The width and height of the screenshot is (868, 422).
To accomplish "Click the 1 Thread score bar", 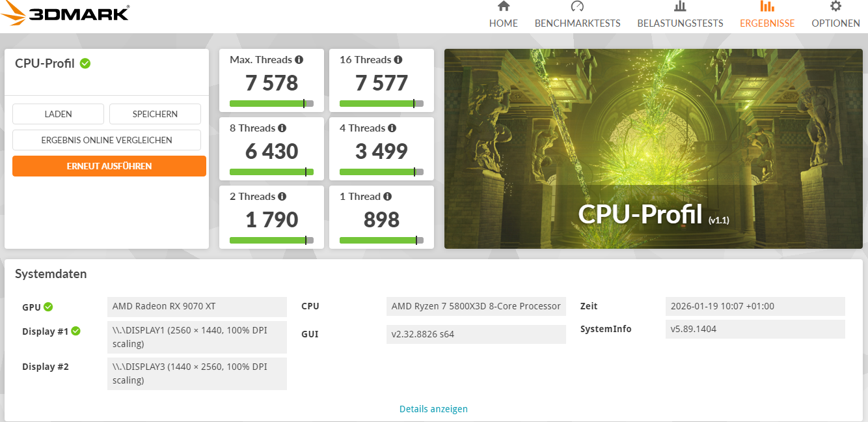I will click(381, 240).
